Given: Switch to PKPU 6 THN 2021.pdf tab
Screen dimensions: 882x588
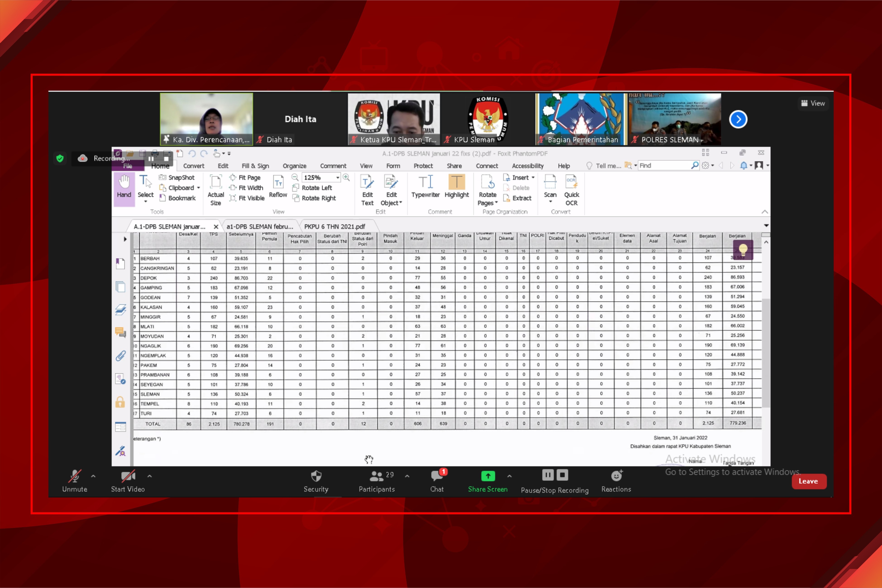Looking at the screenshot, I should point(334,227).
